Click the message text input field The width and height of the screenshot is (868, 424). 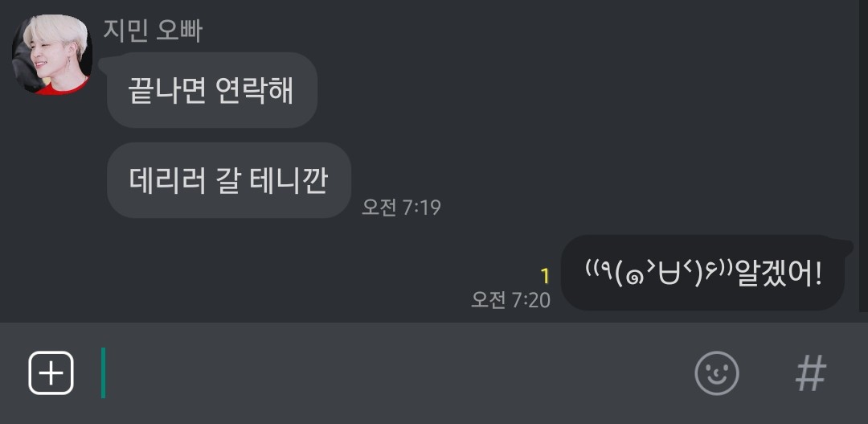[387, 373]
